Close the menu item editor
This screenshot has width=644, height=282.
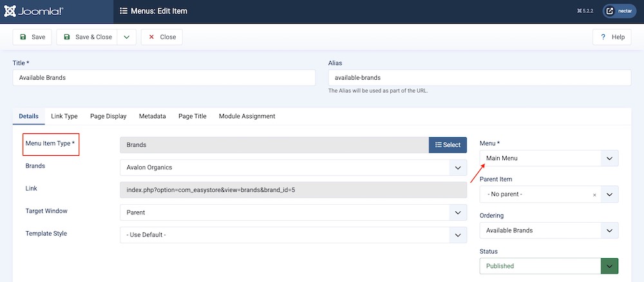162,37
